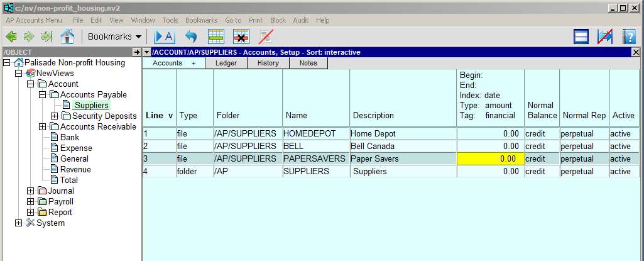
Task: Click the help question mark icon
Action: point(629,36)
